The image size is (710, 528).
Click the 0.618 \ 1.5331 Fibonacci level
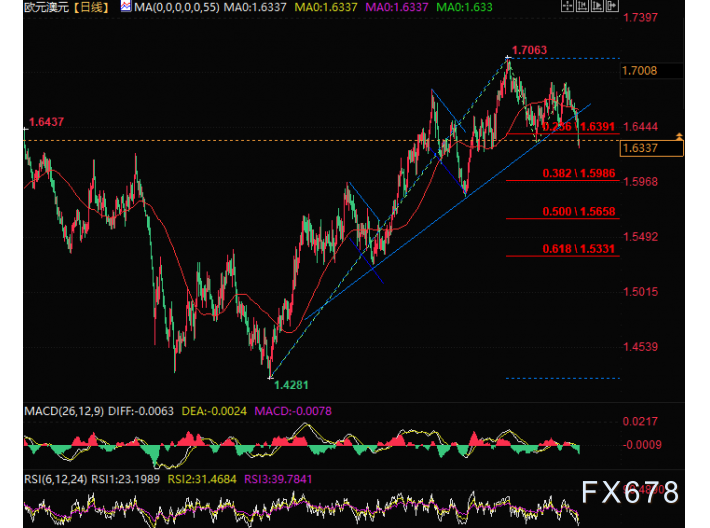[x=579, y=249]
